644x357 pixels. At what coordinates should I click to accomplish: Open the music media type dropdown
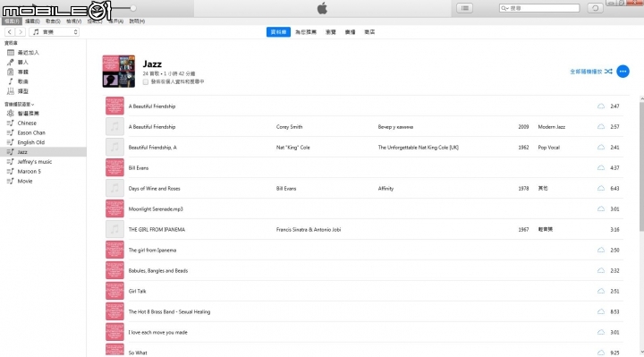(55, 32)
